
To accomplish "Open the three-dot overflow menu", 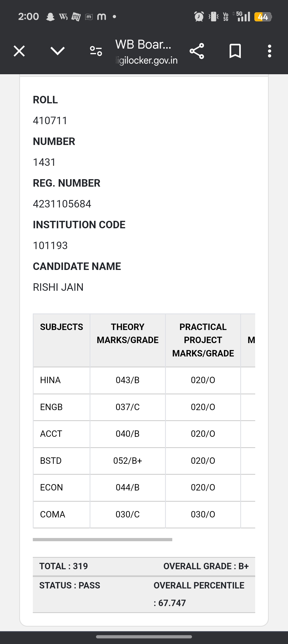I will 270,51.
